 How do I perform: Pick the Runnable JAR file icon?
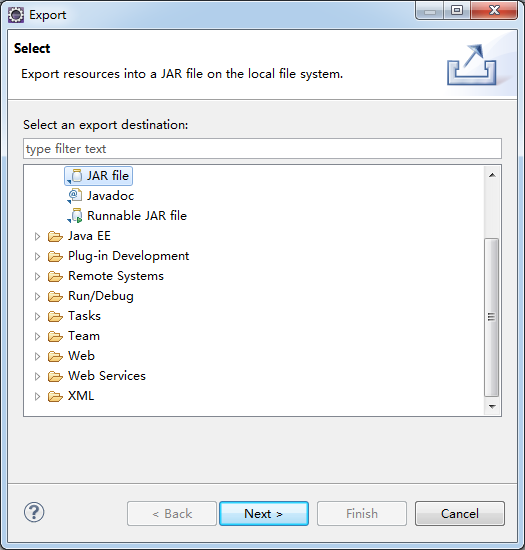pos(75,216)
